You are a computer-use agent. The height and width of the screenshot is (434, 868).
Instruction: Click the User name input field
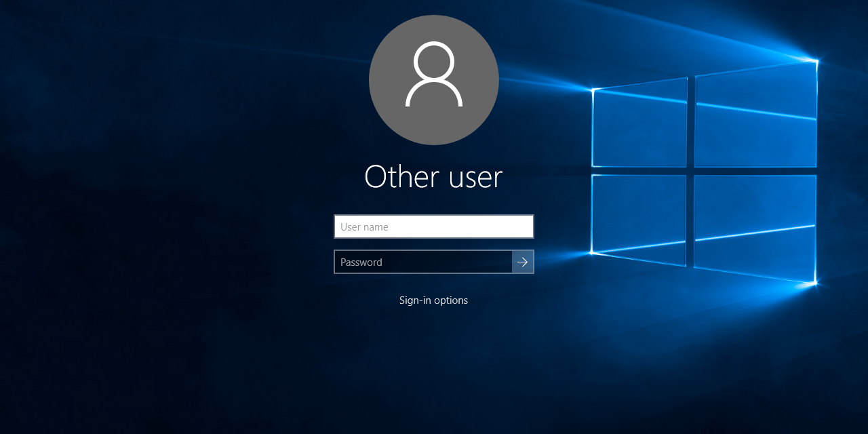(434, 226)
